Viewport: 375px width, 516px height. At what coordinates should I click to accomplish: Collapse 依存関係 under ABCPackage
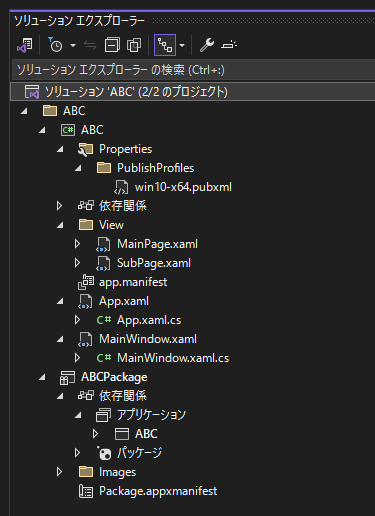pyautogui.click(x=60, y=396)
